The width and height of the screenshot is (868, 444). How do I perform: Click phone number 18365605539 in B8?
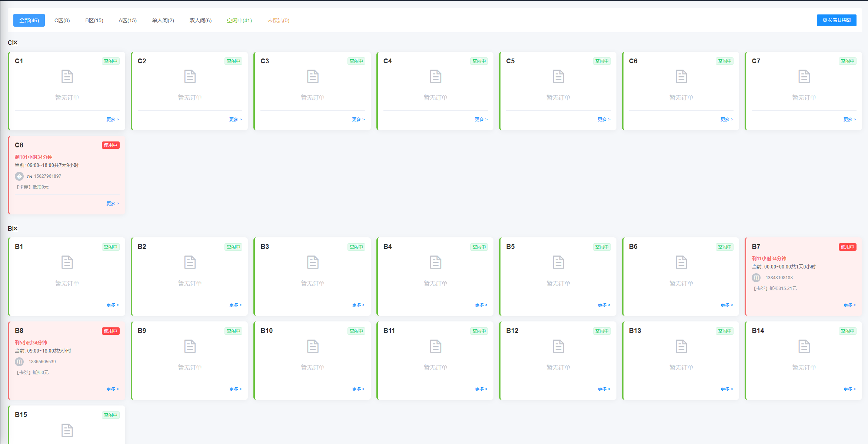(x=42, y=362)
